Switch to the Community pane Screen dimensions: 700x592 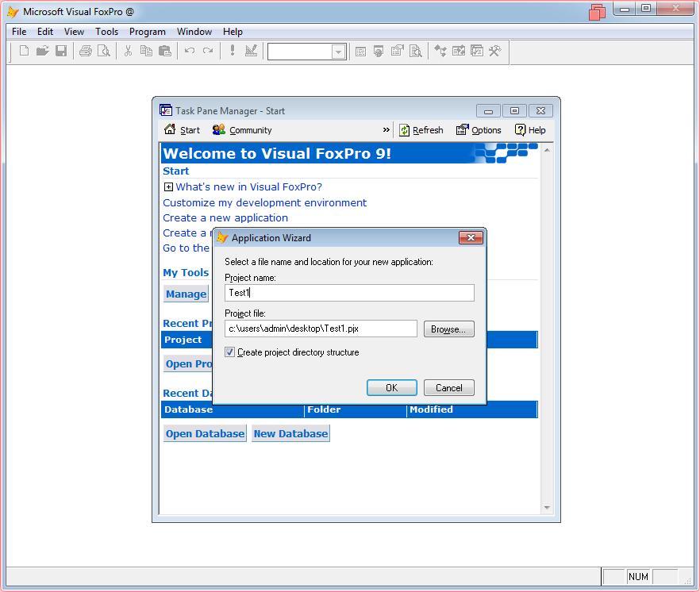[x=242, y=130]
